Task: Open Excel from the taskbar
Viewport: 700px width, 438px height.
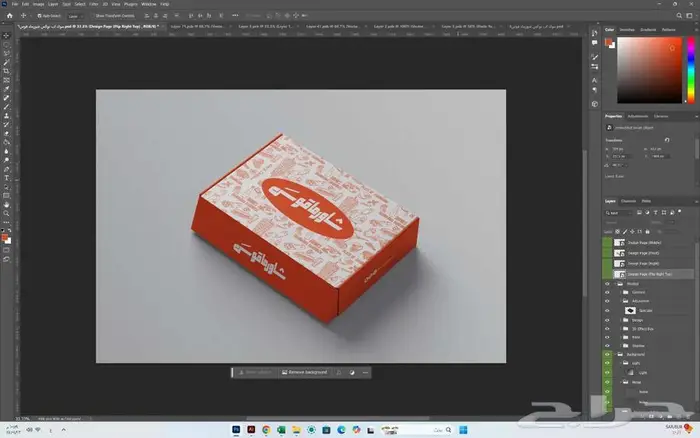Action: coord(281,430)
